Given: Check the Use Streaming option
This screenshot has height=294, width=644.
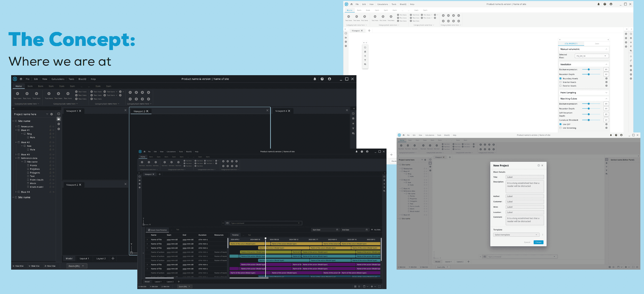Looking at the screenshot, I should click(x=560, y=128).
